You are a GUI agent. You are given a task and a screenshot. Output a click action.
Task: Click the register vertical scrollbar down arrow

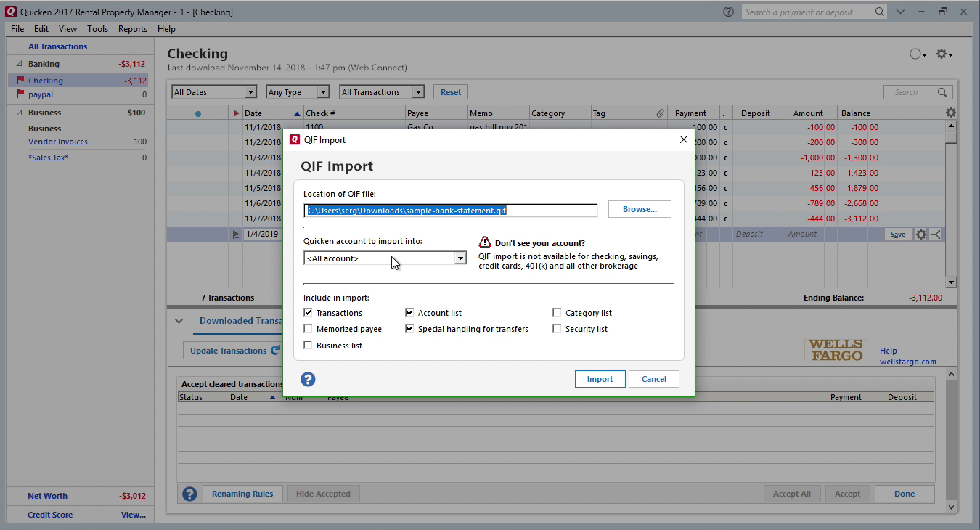[x=951, y=282]
